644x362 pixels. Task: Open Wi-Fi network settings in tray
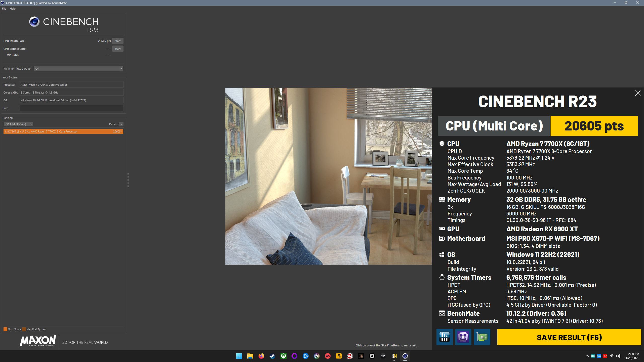[612, 356]
